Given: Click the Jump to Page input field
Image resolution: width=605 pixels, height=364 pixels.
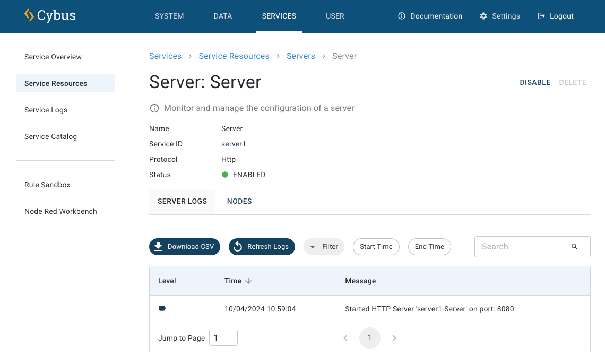Looking at the screenshot, I should click(x=223, y=338).
